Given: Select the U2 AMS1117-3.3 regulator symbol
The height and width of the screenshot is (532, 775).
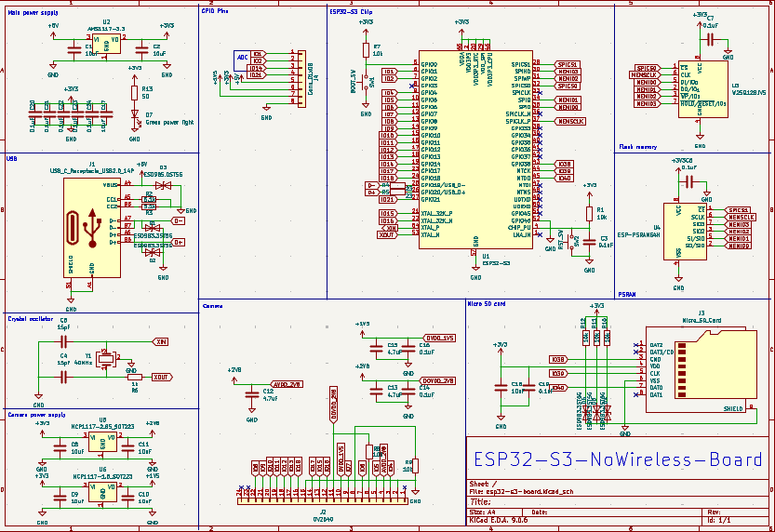Looking at the screenshot, I should (106, 44).
